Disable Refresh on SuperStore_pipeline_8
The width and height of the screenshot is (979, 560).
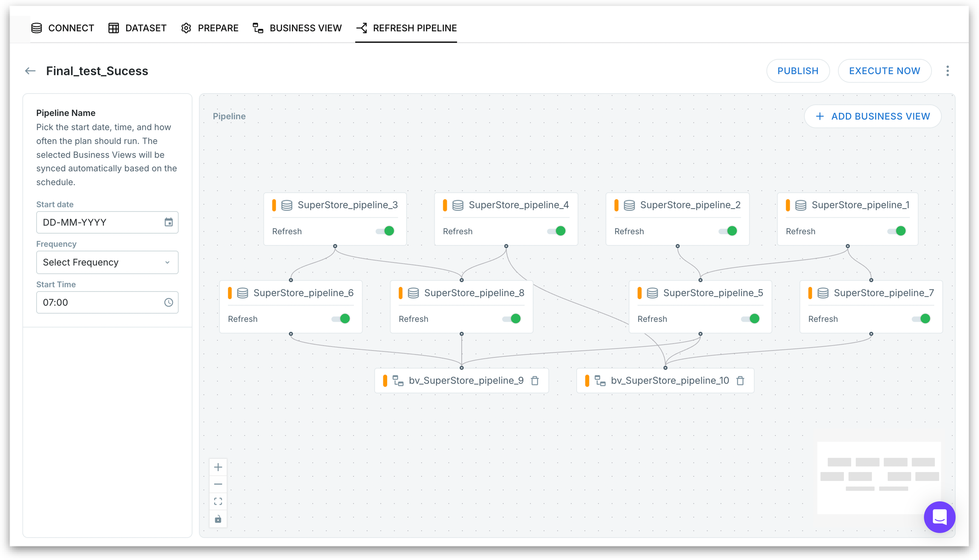(512, 319)
